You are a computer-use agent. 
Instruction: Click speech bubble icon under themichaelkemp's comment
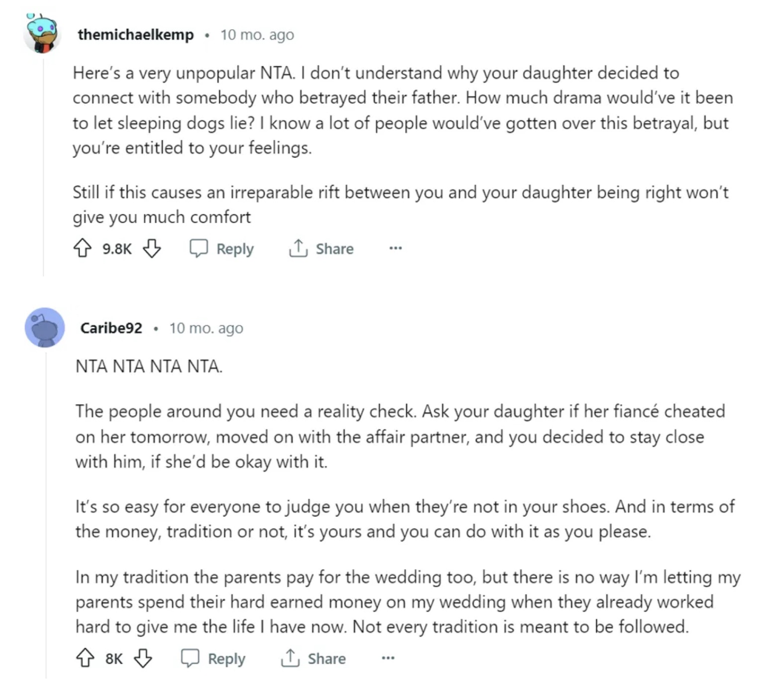pos(198,248)
